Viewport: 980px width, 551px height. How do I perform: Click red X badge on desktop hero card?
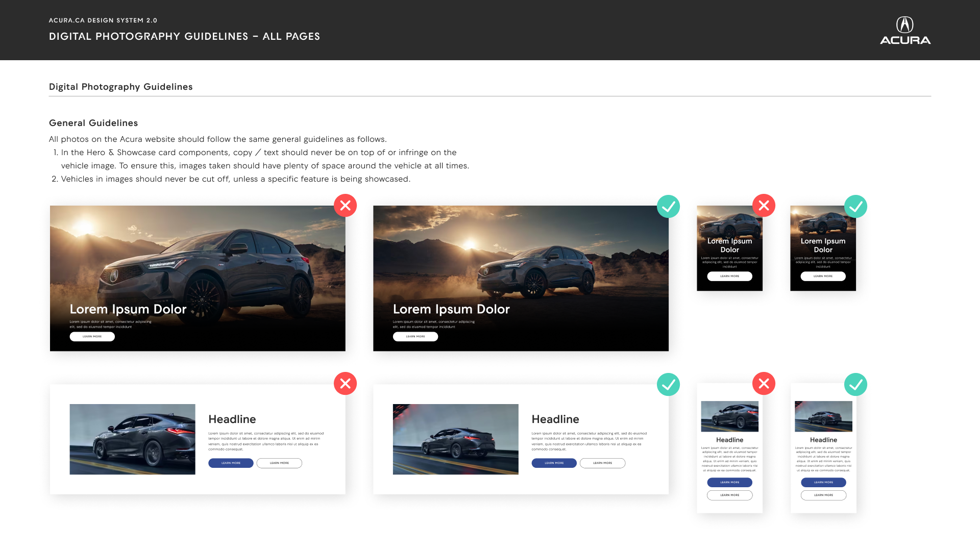(345, 206)
